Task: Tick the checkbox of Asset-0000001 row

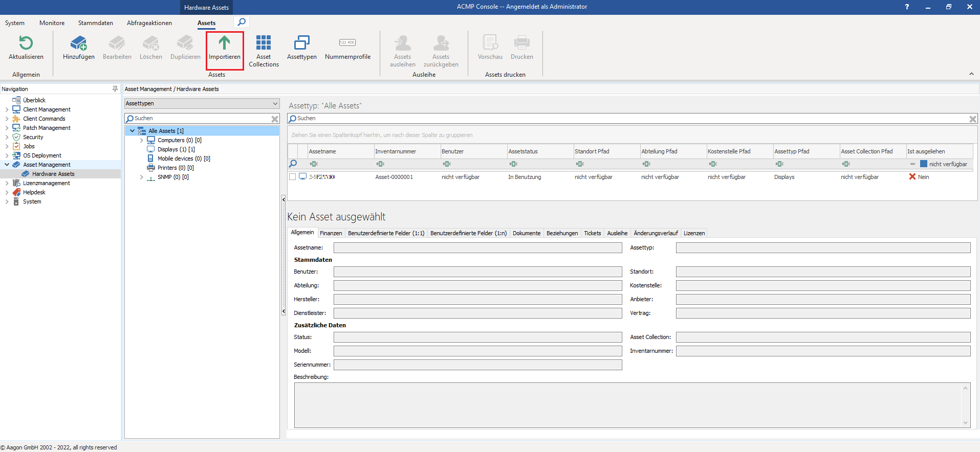Action: tap(293, 177)
